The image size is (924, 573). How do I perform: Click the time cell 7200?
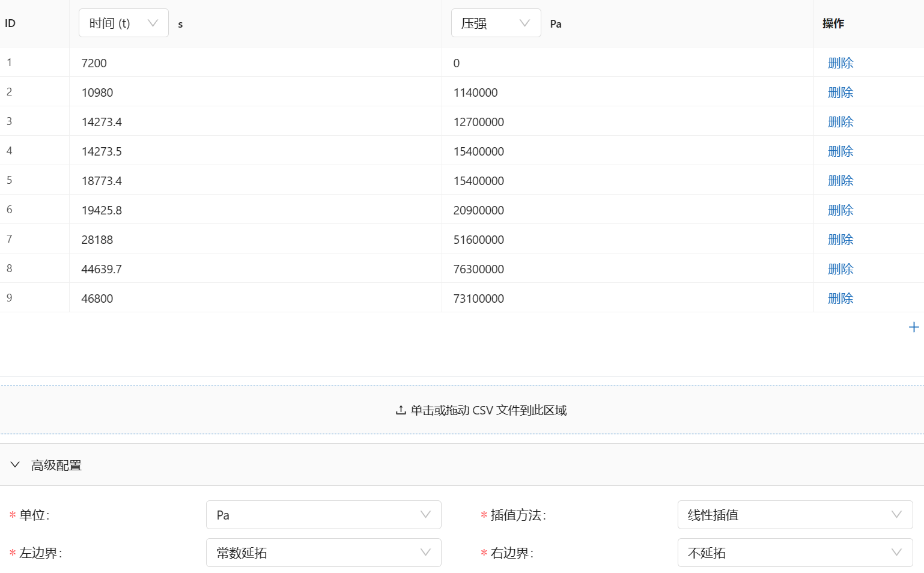tap(255, 62)
